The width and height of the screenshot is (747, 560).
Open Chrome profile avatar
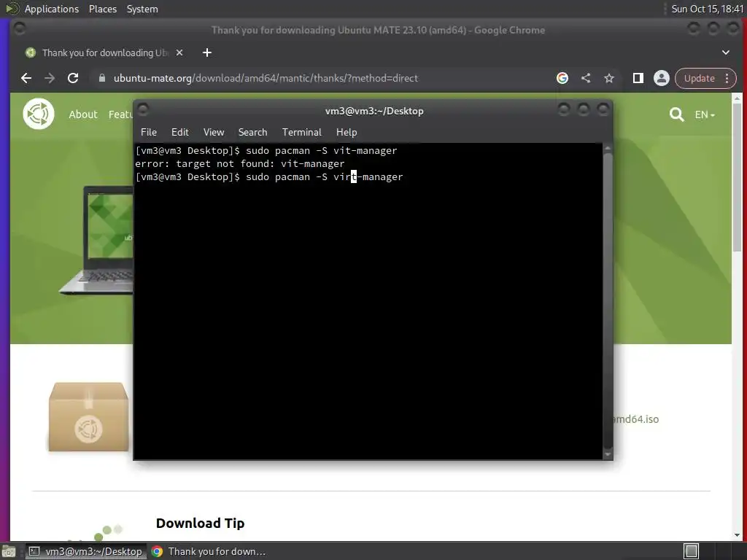pyautogui.click(x=661, y=78)
